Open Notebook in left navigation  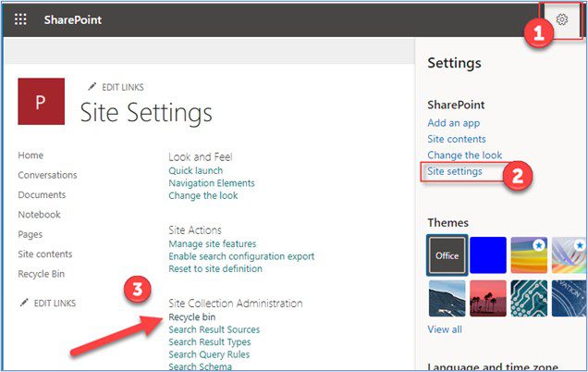[x=39, y=215]
